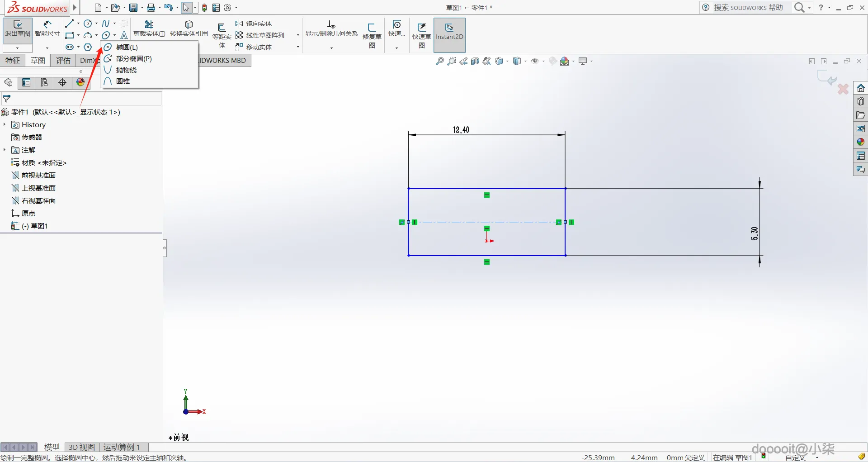Screen dimensions: 868x462
Task: Open the Design Library task pane
Action: (861, 101)
